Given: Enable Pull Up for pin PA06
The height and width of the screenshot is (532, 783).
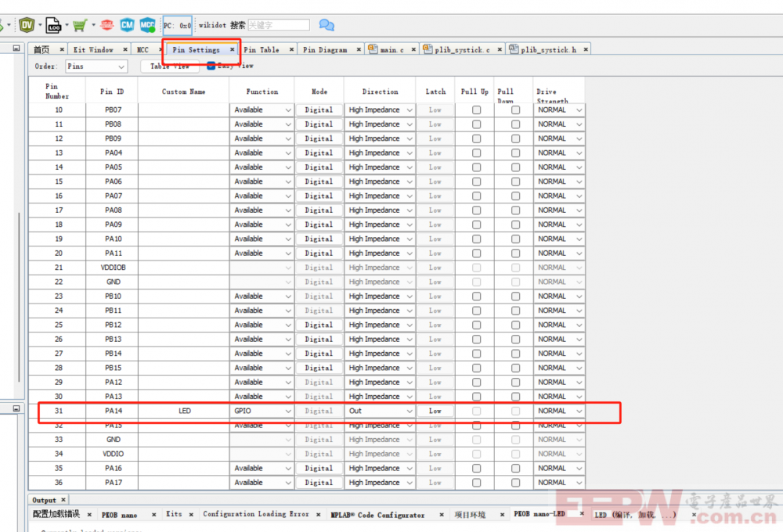Looking at the screenshot, I should (476, 182).
